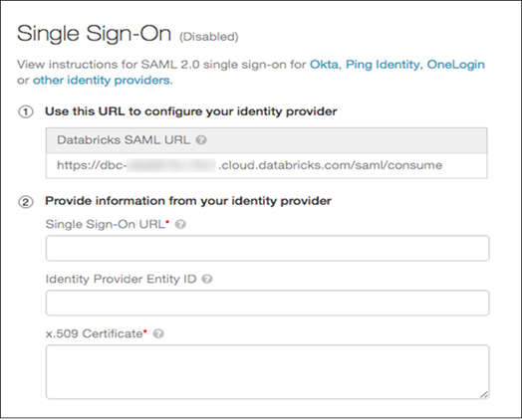The image size is (522, 420).
Task: Click the Single Sign-On URL field label
Action: (108, 225)
